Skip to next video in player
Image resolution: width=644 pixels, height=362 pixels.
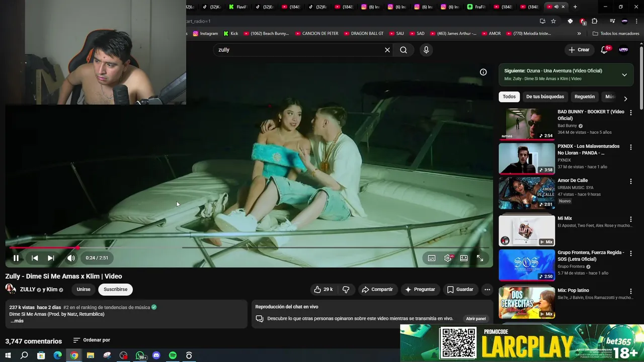click(x=51, y=258)
